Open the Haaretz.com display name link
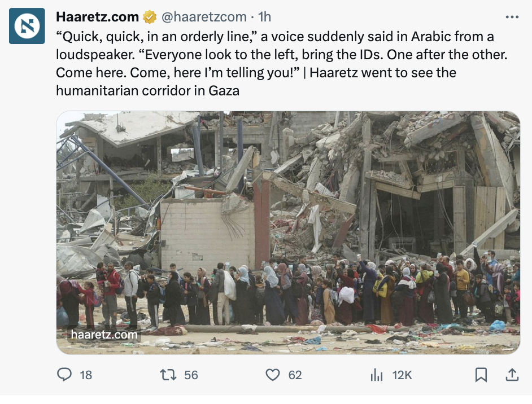This screenshot has width=532, height=404. pos(97,16)
